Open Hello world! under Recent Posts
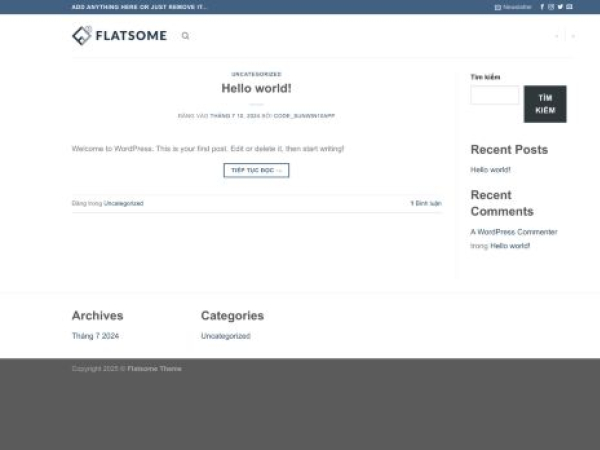The height and width of the screenshot is (450, 600). click(x=490, y=169)
